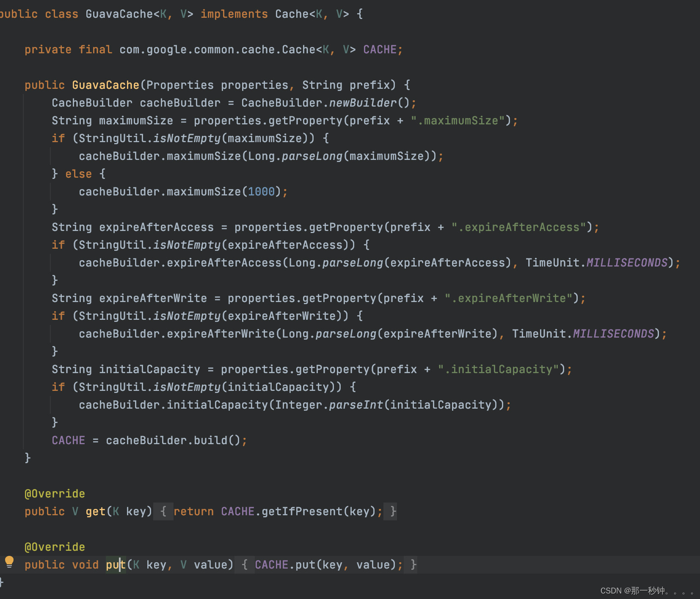The image size is (700, 599).
Task: Click the ".expireAfterAccess" string literal
Action: coord(518,227)
